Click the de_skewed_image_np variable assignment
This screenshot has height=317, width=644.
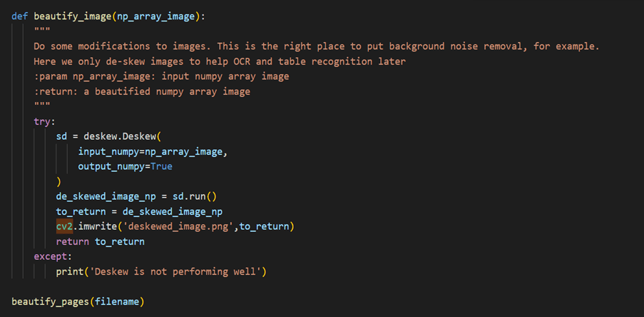(106, 196)
